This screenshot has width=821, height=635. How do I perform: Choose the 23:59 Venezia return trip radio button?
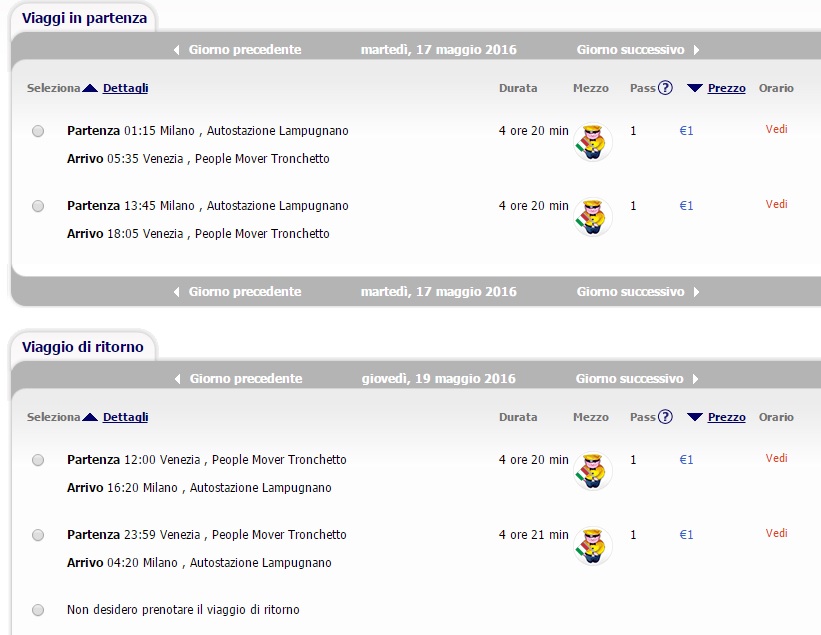38,535
